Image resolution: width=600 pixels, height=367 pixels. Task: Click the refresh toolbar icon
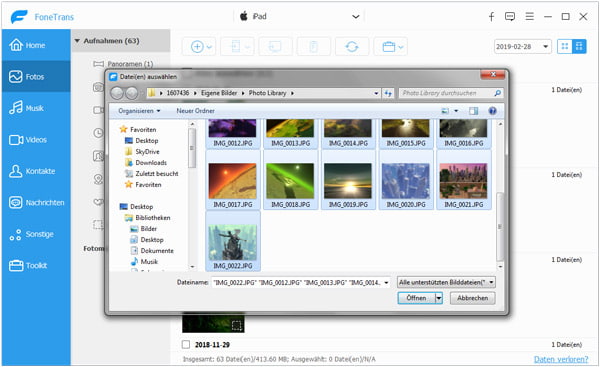point(352,47)
